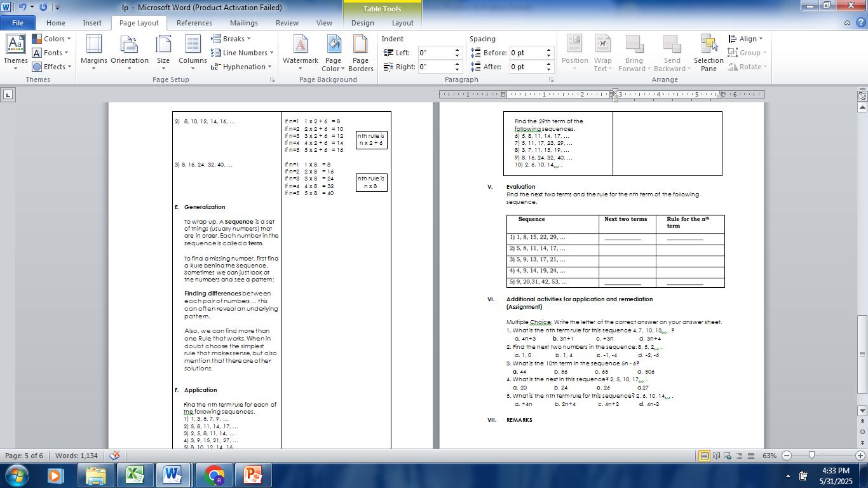The width and height of the screenshot is (868, 488).
Task: Zoom in with the plus button
Action: pyautogui.click(x=860, y=456)
